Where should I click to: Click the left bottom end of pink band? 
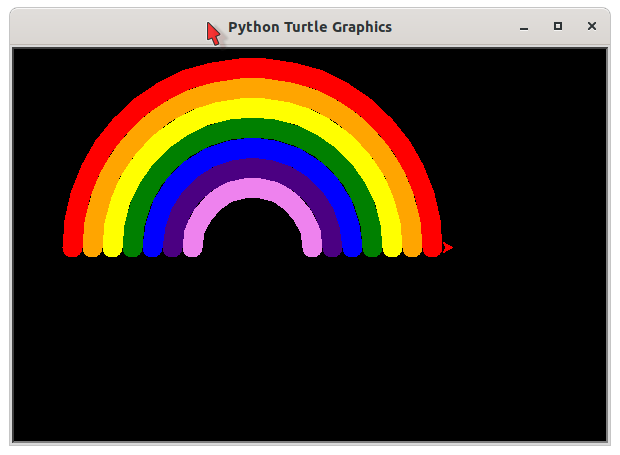point(193,247)
